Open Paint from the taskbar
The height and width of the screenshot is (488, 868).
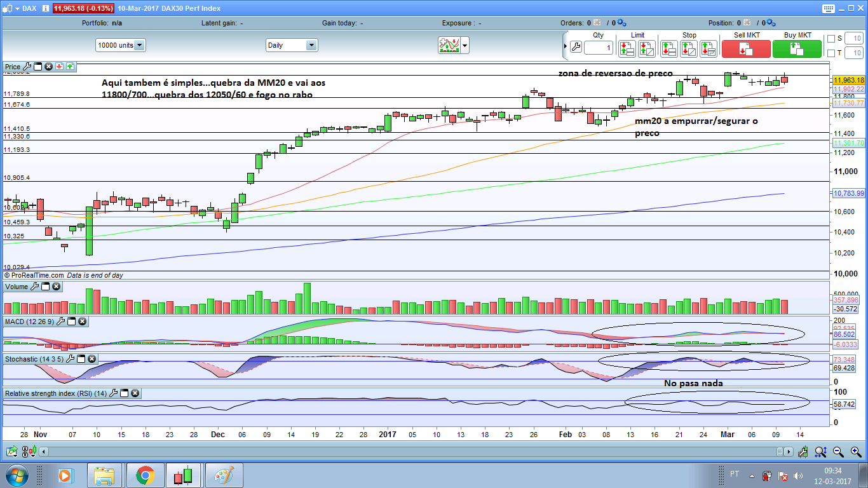224,475
